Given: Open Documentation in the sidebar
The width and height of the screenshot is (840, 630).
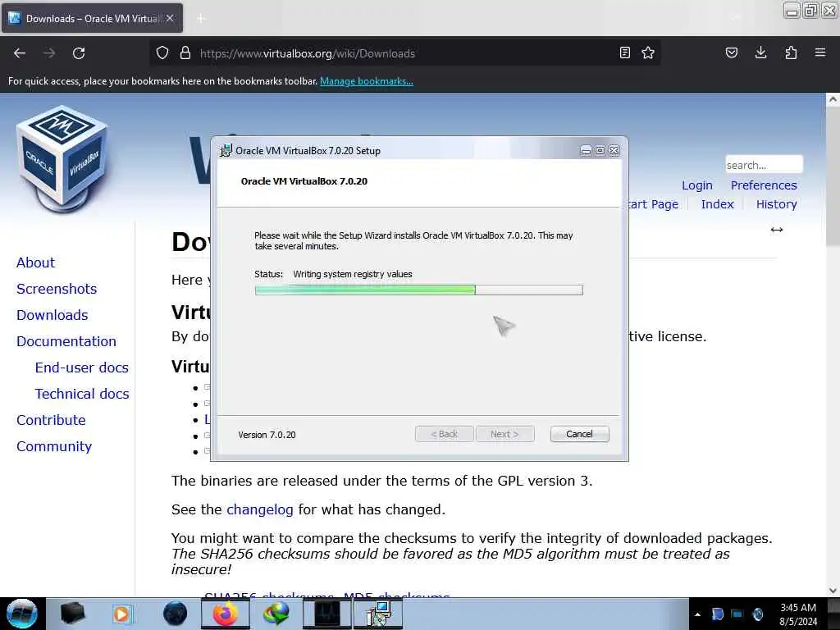Looking at the screenshot, I should click(66, 341).
